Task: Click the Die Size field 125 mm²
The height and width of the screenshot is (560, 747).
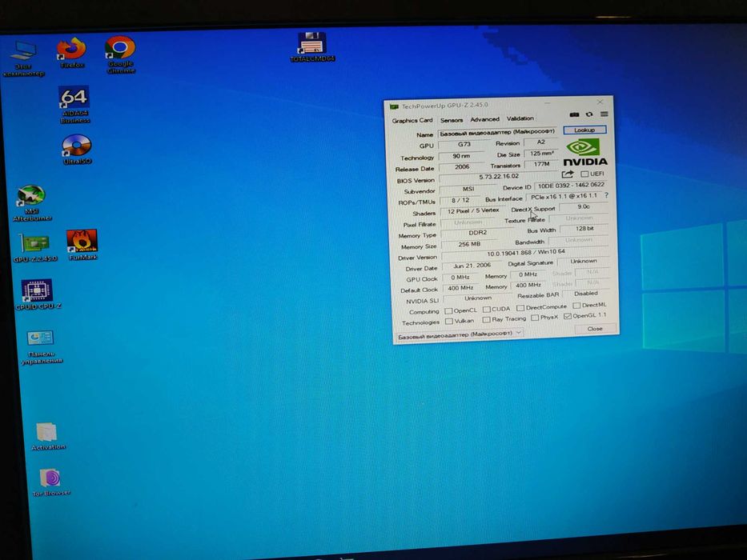Action: 541,154
